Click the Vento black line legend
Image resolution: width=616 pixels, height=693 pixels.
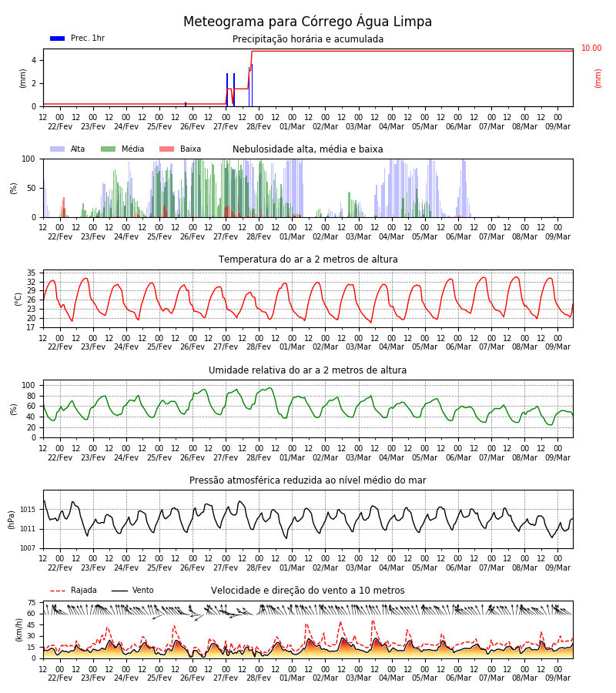point(119,591)
